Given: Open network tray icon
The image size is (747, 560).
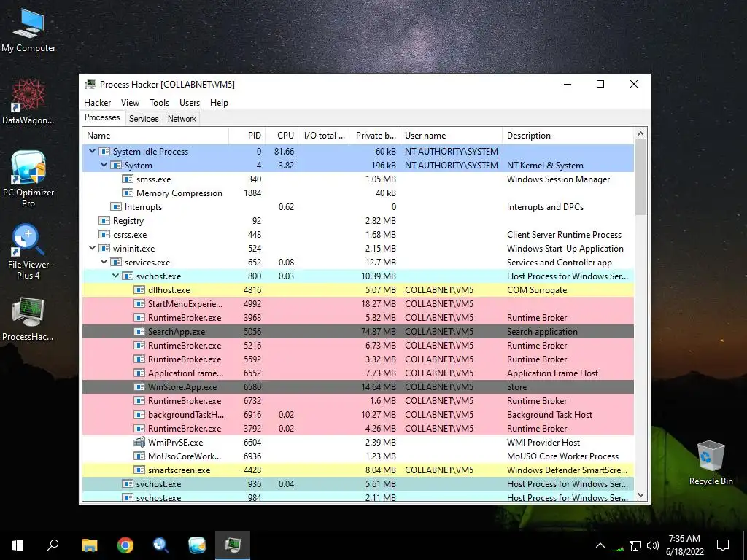Looking at the screenshot, I should click(x=635, y=545).
